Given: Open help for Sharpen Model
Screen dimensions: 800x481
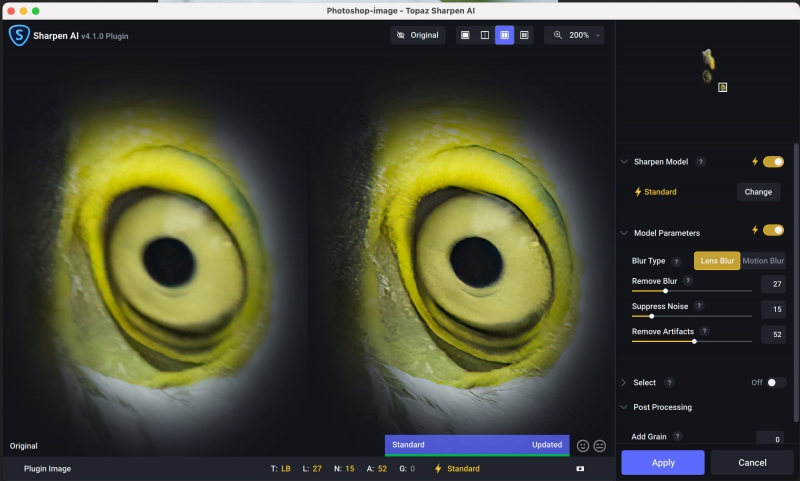Looking at the screenshot, I should [x=701, y=162].
